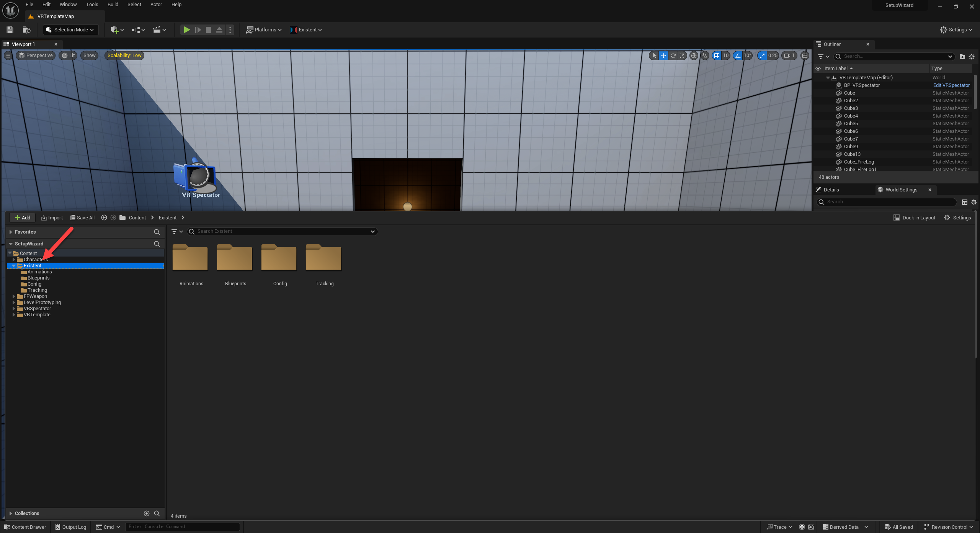Open the Blueprints folder thumbnail
This screenshot has width=980, height=533.
235,259
